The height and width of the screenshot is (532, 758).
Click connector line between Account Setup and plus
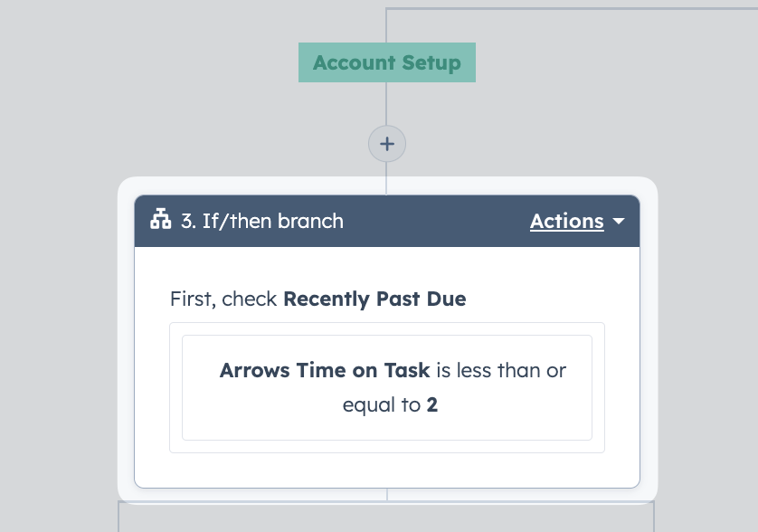click(386, 103)
